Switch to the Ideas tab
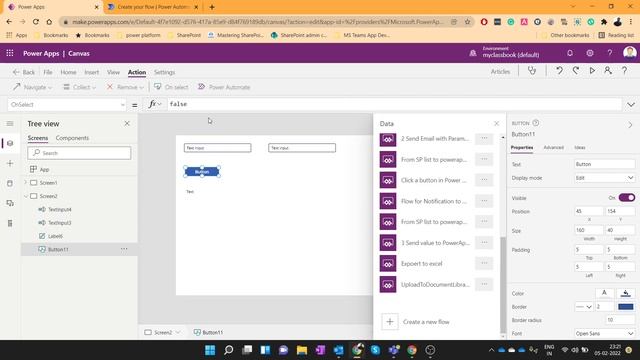 pos(580,147)
